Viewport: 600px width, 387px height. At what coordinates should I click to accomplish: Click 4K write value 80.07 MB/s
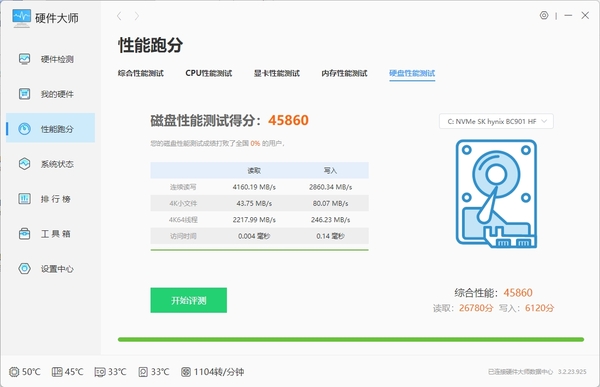pos(331,204)
